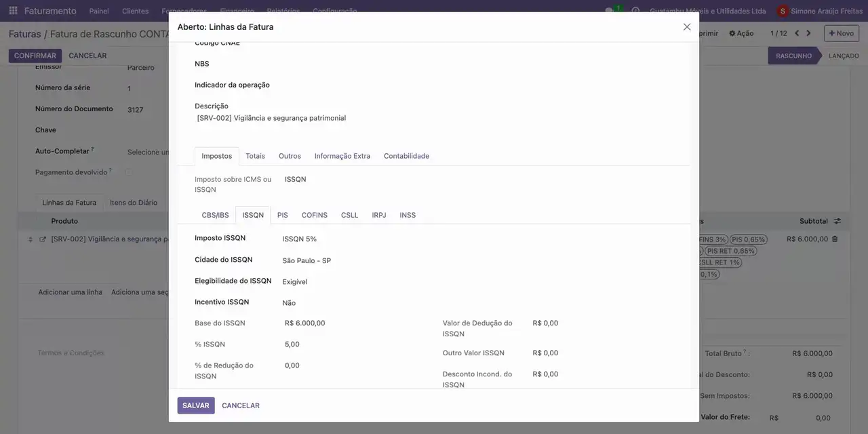Select Linhas da Fatura tab behind dialog

69,203
